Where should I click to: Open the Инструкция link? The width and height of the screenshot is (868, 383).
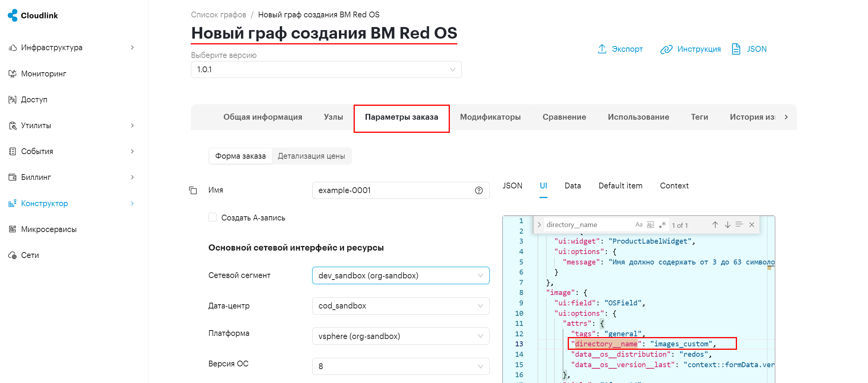coord(691,49)
